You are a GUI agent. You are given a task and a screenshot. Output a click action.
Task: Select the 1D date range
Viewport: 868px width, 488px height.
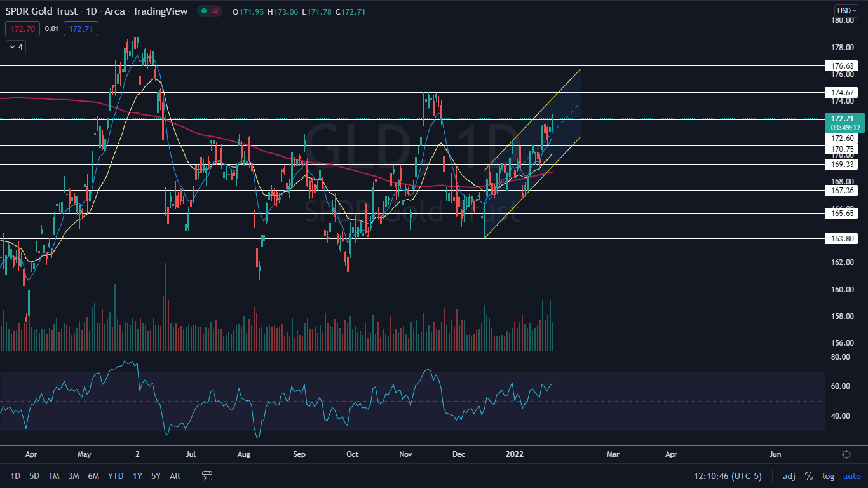click(15, 476)
